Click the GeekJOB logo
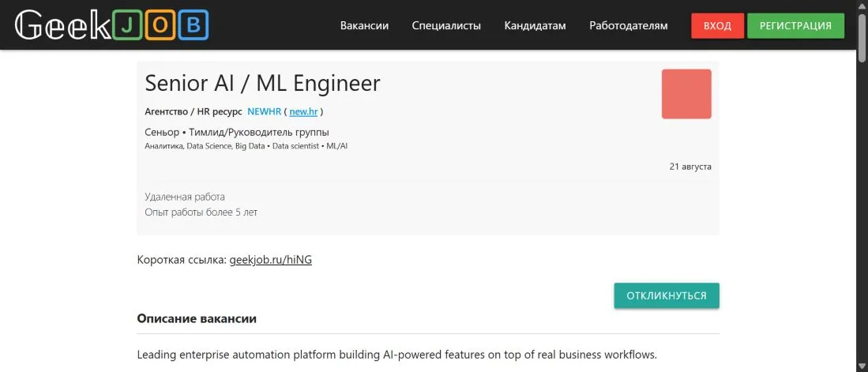The width and height of the screenshot is (868, 372). click(111, 25)
